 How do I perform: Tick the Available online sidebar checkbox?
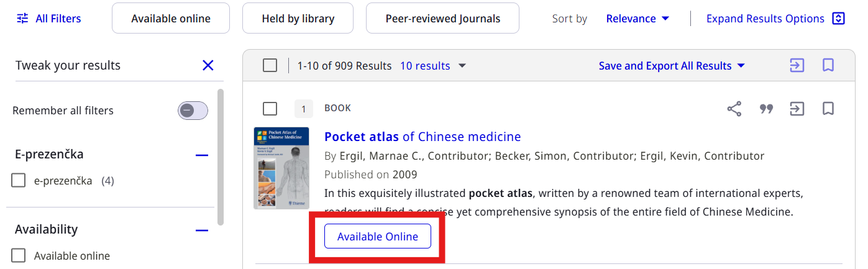(x=19, y=256)
